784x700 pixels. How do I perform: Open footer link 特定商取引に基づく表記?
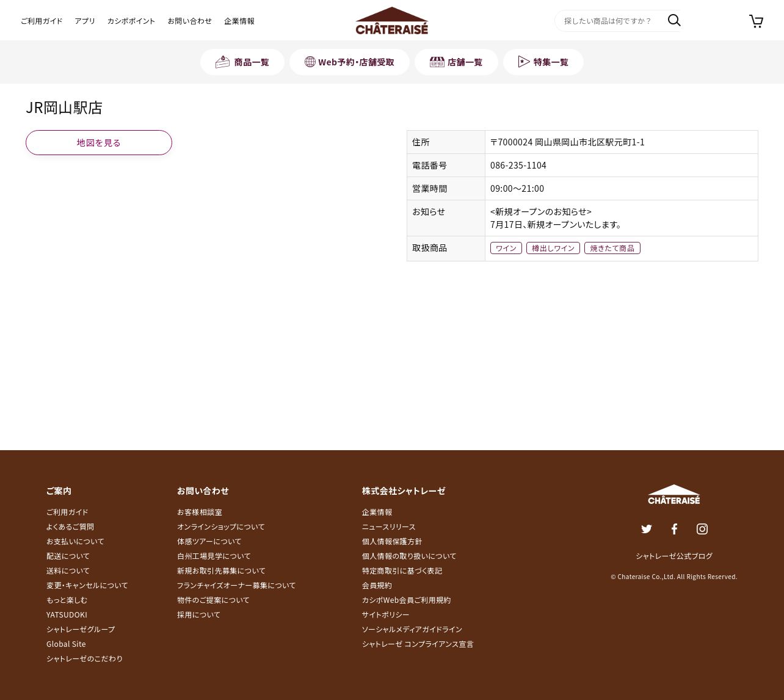402,571
